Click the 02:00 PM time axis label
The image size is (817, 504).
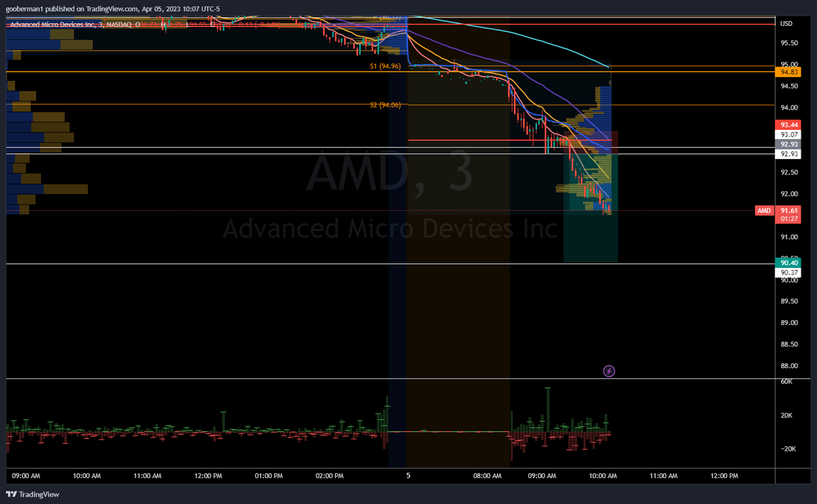(330, 475)
